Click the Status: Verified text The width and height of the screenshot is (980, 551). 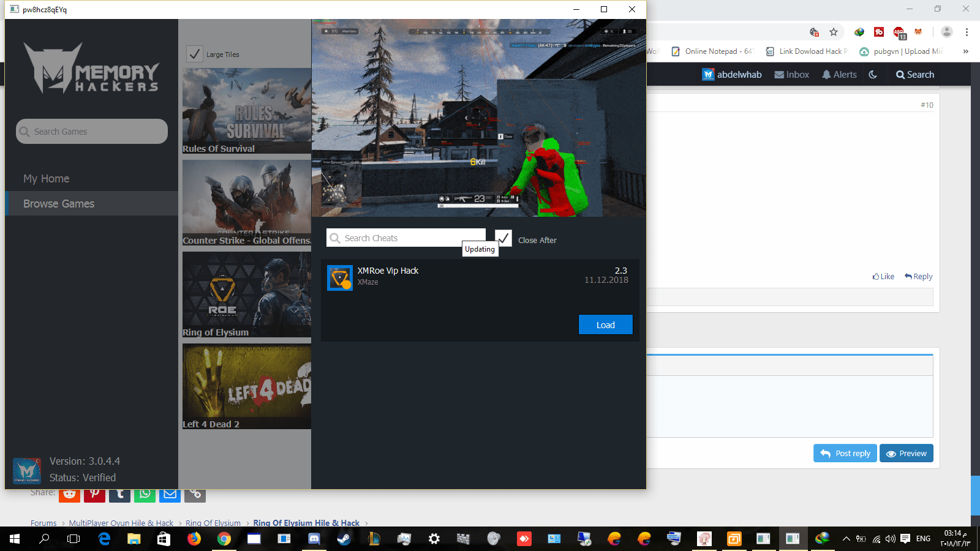point(83,478)
